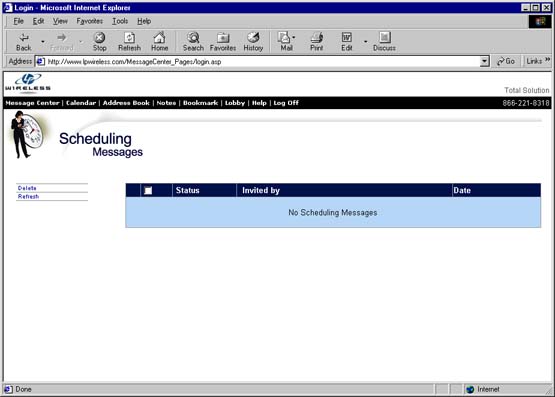Image resolution: width=555 pixels, height=397 pixels.
Task: Click the Log Off link
Action: 286,103
